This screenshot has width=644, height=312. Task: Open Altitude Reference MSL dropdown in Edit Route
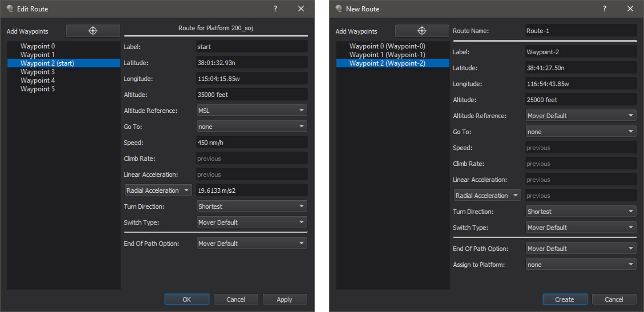[252, 111]
